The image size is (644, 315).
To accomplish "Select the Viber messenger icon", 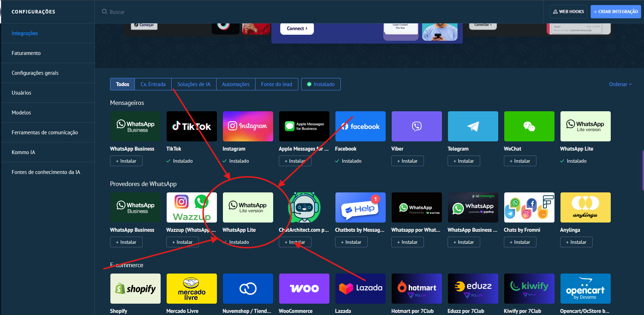I will (x=416, y=126).
